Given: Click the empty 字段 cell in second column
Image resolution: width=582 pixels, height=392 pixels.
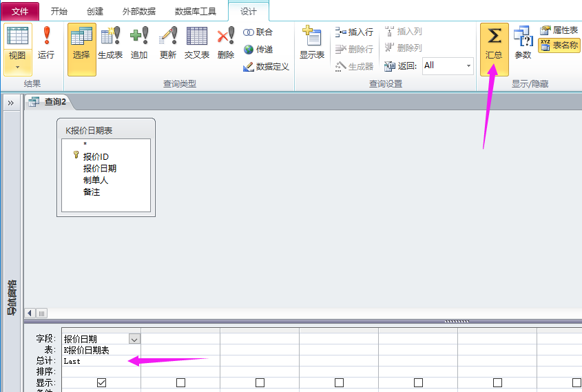Looking at the screenshot, I should (180, 338).
